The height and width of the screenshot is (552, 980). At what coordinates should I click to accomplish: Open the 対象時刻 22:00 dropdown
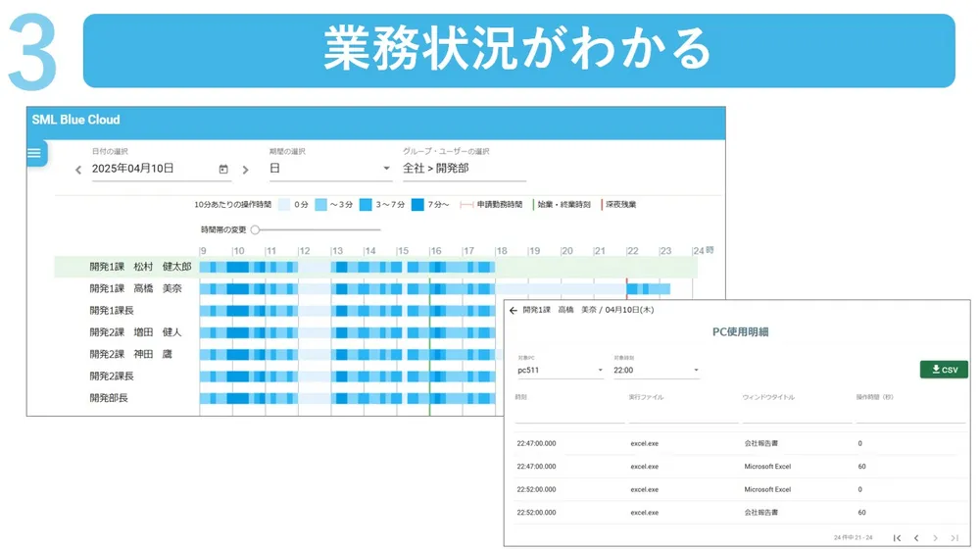(657, 371)
